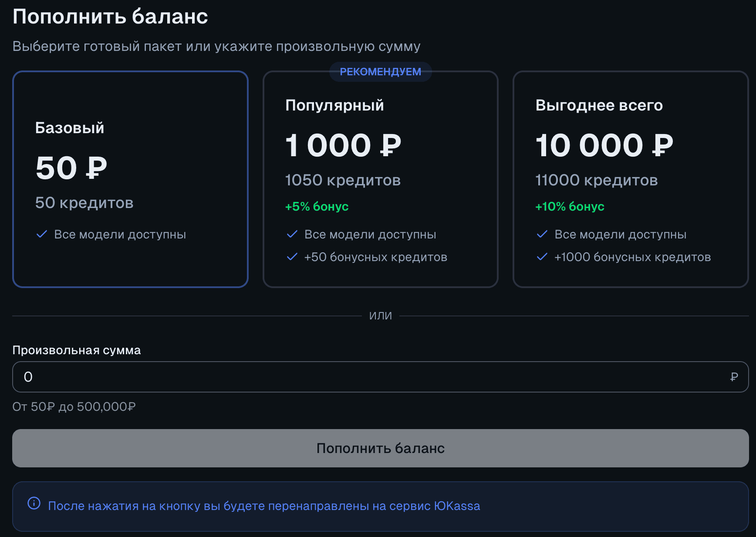This screenshot has width=756, height=537.
Task: Select the Популярный 1000₽ package card
Action: click(381, 179)
